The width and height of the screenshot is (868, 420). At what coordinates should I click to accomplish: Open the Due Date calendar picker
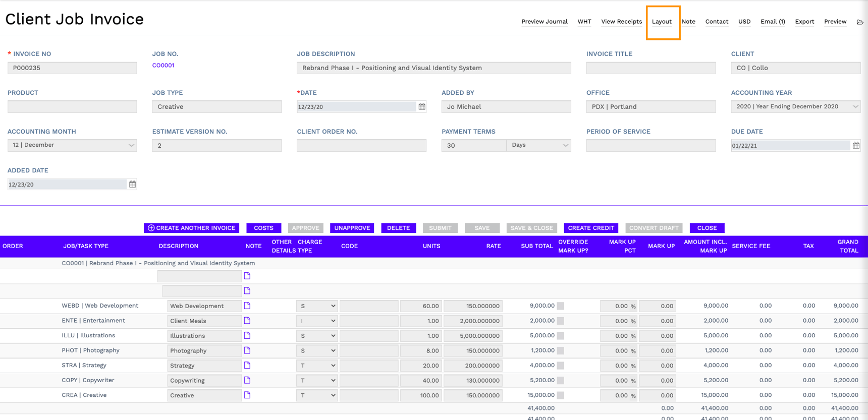click(x=856, y=145)
